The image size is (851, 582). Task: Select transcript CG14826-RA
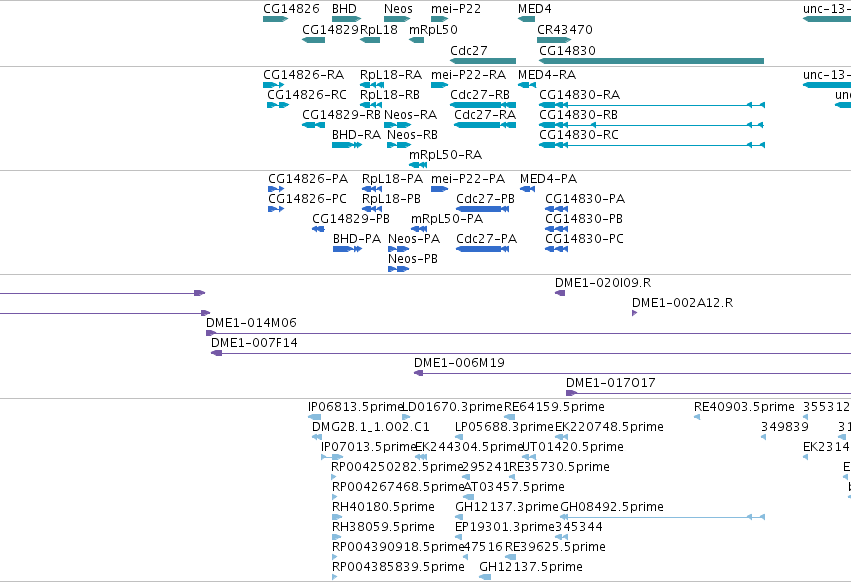[x=303, y=74]
